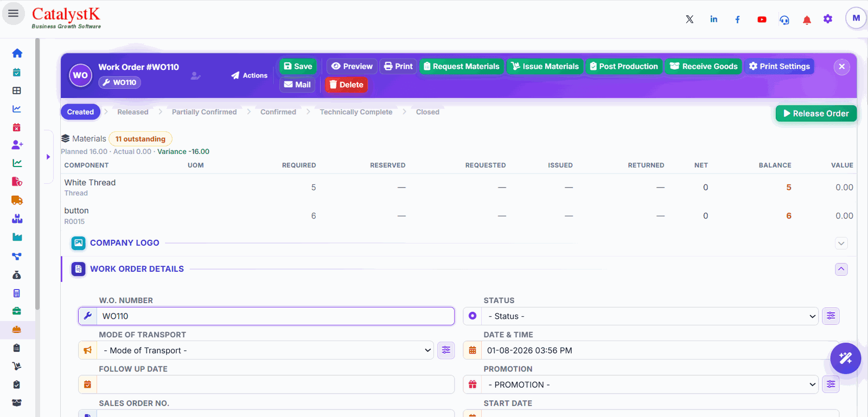Expand the collapsed side panel arrow
This screenshot has width=868, height=417.
pos(48,157)
